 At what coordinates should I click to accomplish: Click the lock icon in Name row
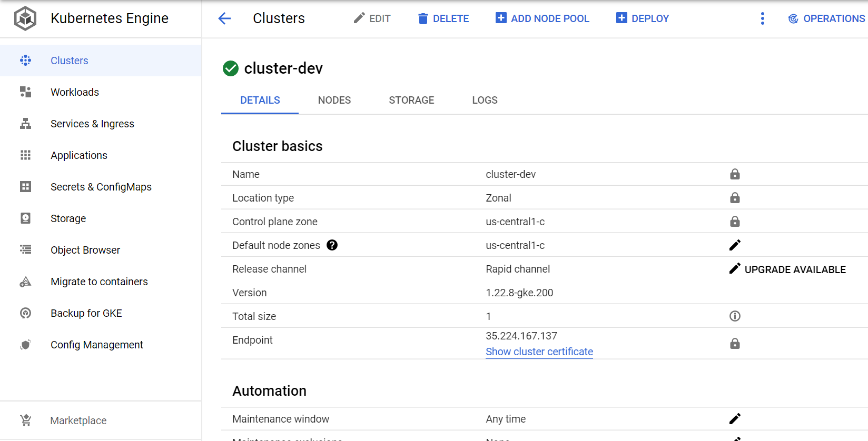click(x=735, y=174)
